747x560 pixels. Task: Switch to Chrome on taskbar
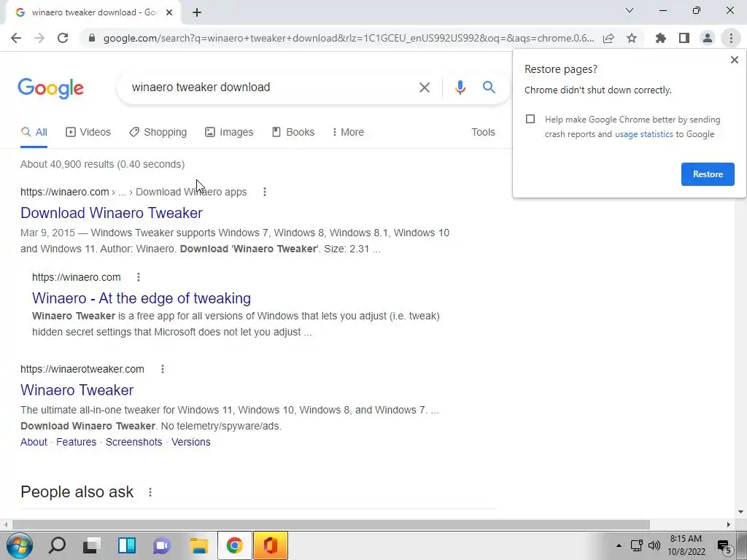(x=234, y=545)
